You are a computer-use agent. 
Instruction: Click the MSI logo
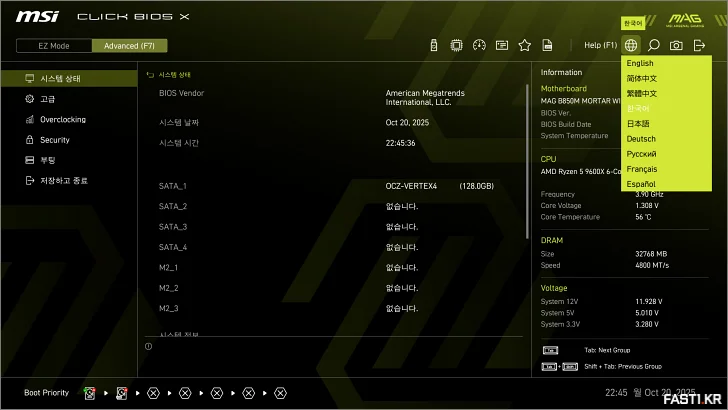37,17
